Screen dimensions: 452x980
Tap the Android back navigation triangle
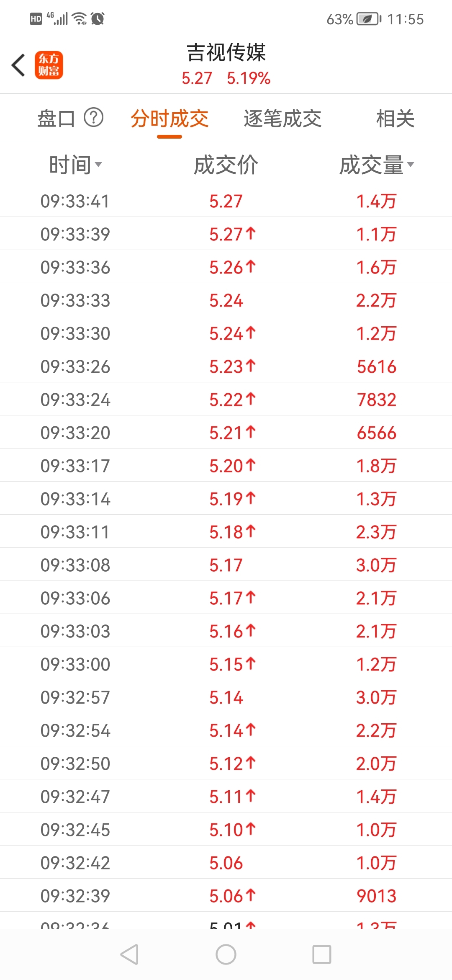(129, 954)
